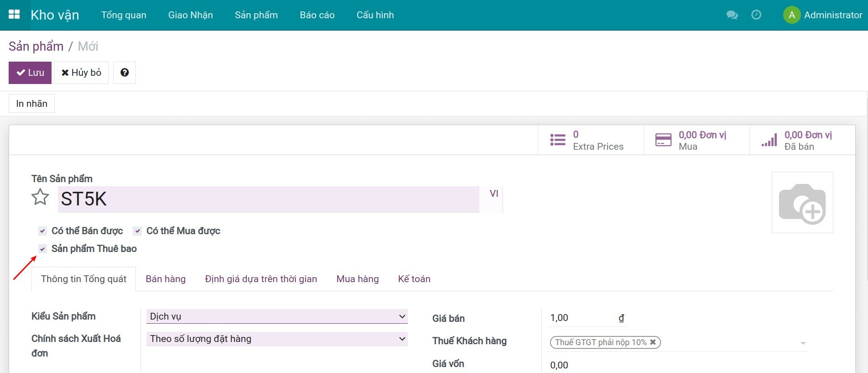The height and width of the screenshot is (373, 868).
Task: Expand the Kiểu Sản phẩm dropdown
Action: coord(276,316)
